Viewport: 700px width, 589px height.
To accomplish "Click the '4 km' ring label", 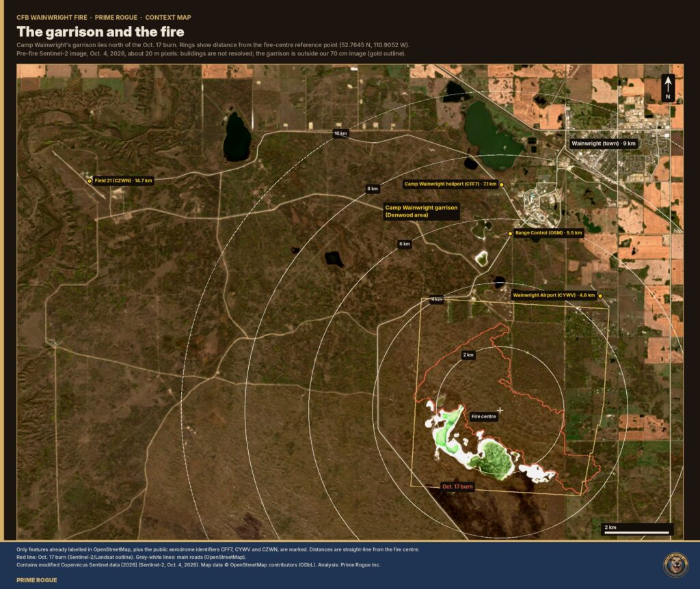I will tap(437, 299).
